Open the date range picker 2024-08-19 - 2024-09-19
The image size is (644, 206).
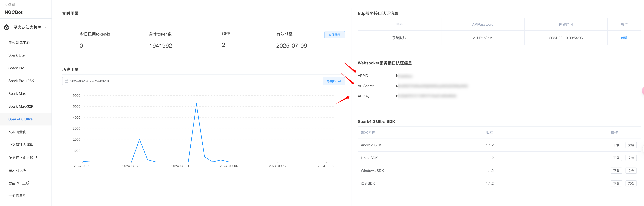[x=90, y=81]
